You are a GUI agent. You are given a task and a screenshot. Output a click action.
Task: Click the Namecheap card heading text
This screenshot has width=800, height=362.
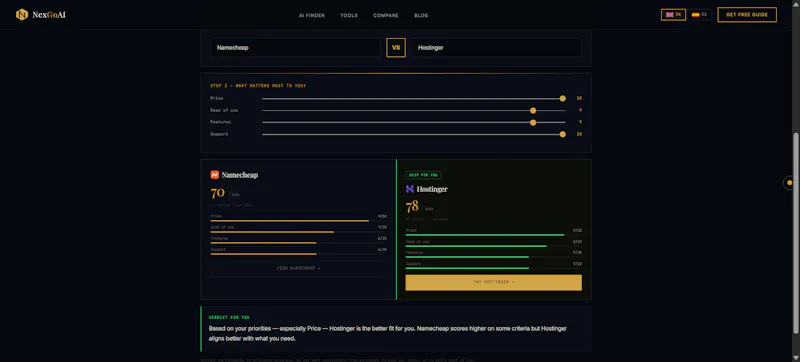coord(240,175)
